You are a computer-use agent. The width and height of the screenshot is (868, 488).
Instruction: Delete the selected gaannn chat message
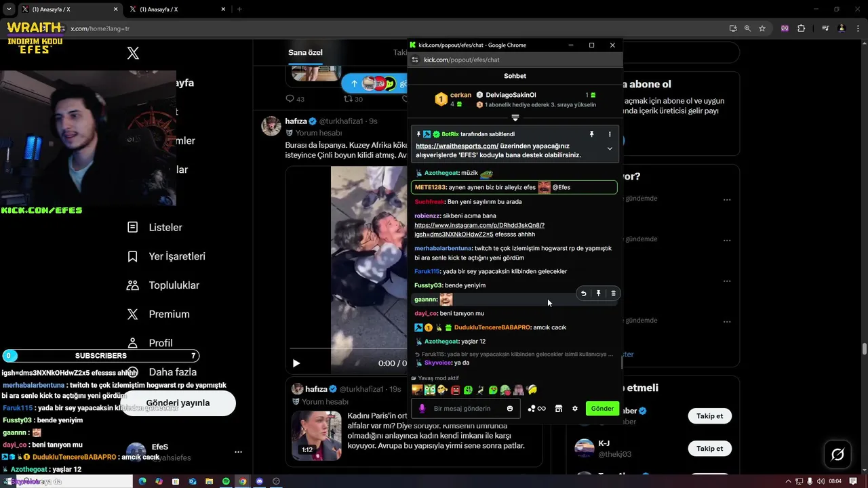613,293
